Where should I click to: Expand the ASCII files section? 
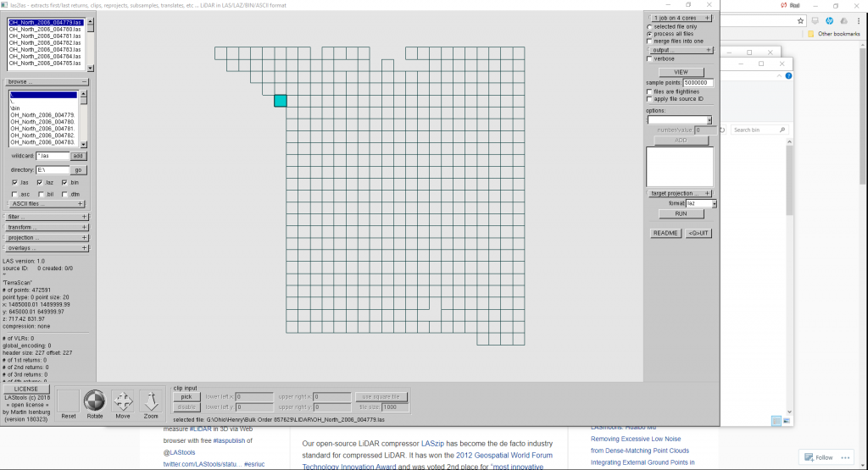[x=81, y=204]
